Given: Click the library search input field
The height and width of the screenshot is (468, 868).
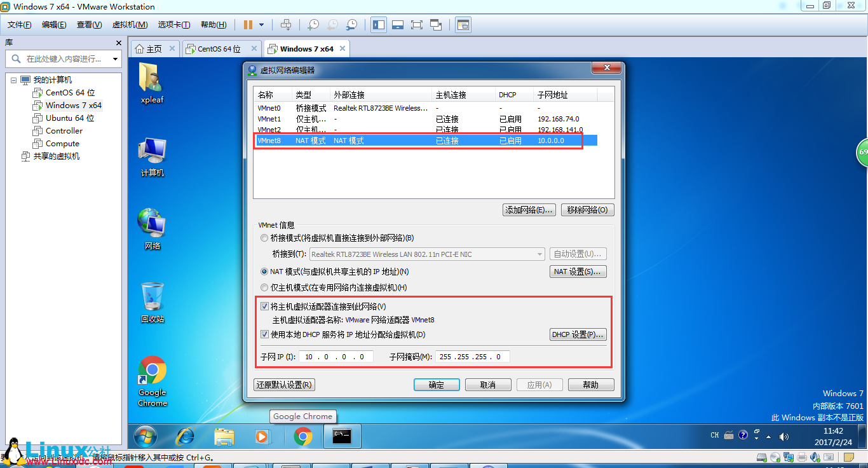Looking at the screenshot, I should [62, 59].
